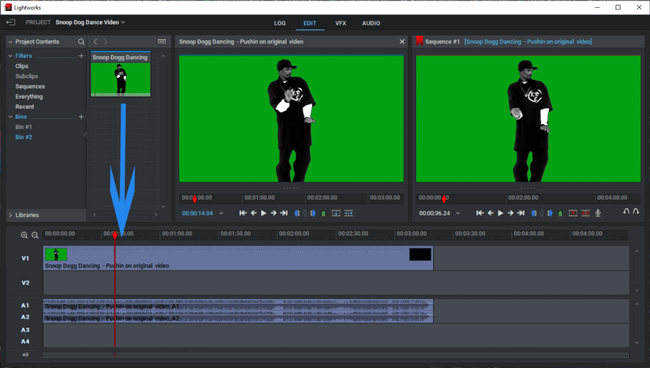Jump to next cut in source viewer

point(284,213)
